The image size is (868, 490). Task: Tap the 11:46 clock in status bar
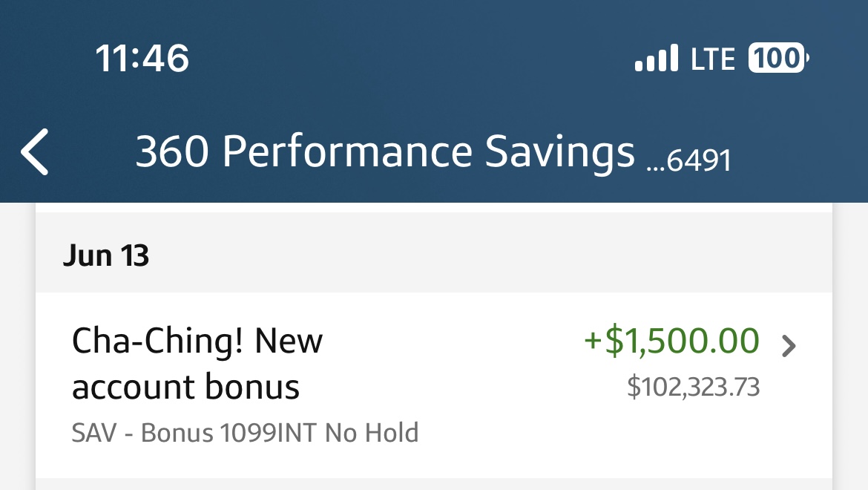point(142,59)
